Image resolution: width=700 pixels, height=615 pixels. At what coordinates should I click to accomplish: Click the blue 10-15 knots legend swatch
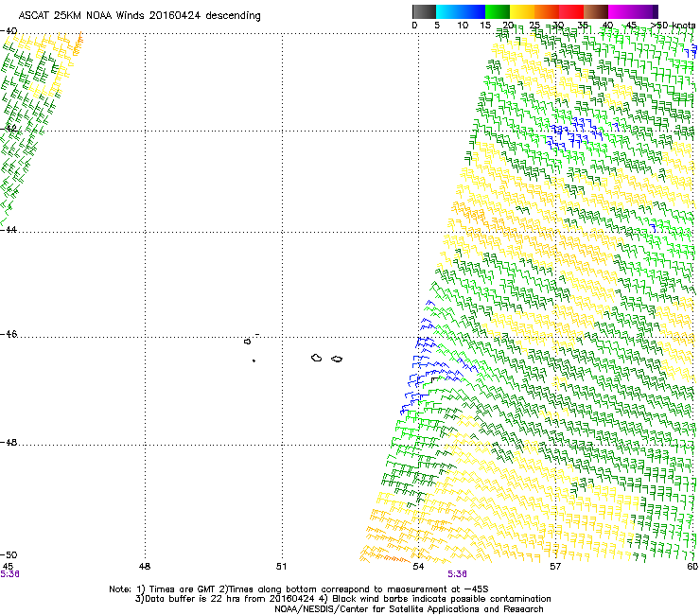(x=473, y=11)
